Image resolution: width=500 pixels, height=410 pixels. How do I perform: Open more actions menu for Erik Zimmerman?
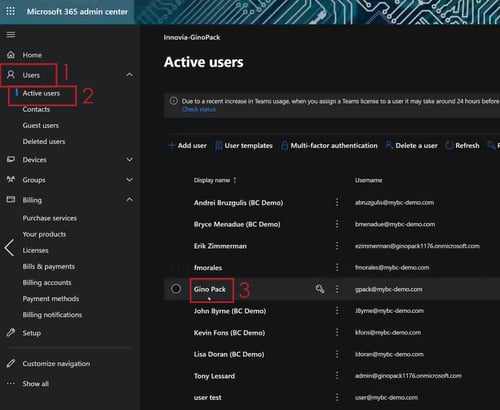337,246
